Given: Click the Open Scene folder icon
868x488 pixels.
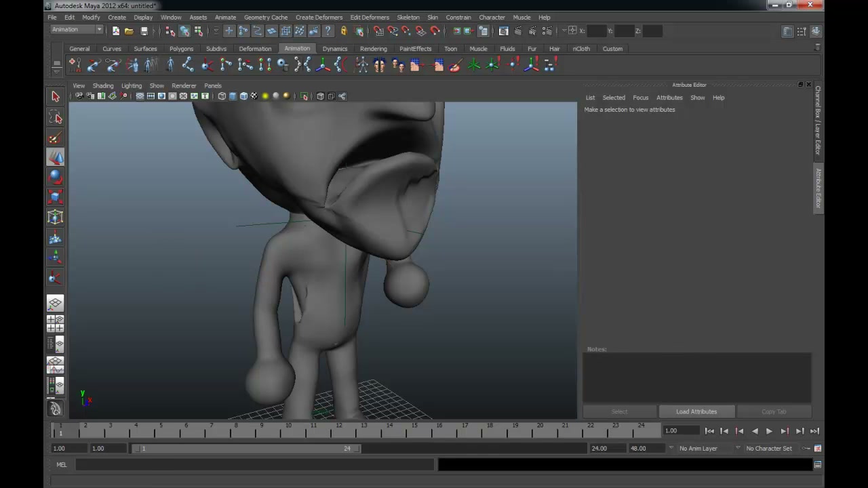Looking at the screenshot, I should tap(129, 30).
